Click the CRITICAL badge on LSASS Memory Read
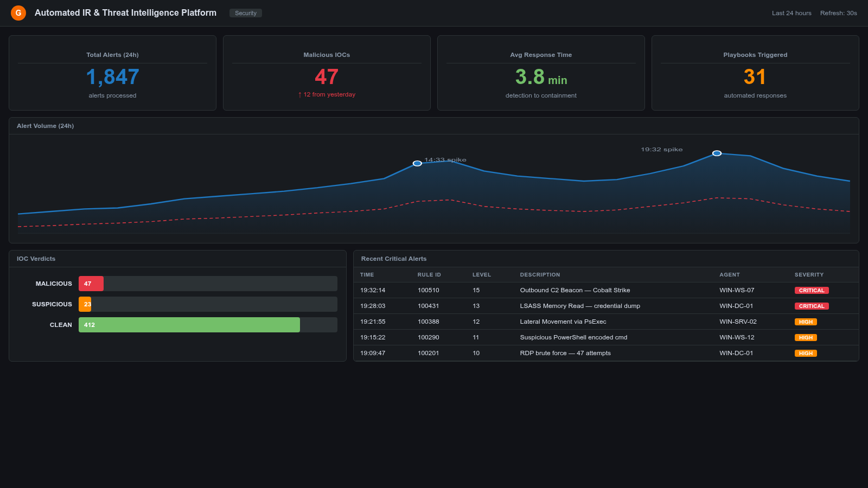Viewport: 868px width, 488px height. click(812, 306)
